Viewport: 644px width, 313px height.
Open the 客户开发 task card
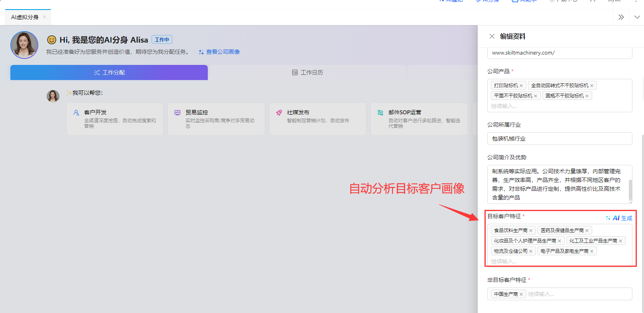(115, 119)
